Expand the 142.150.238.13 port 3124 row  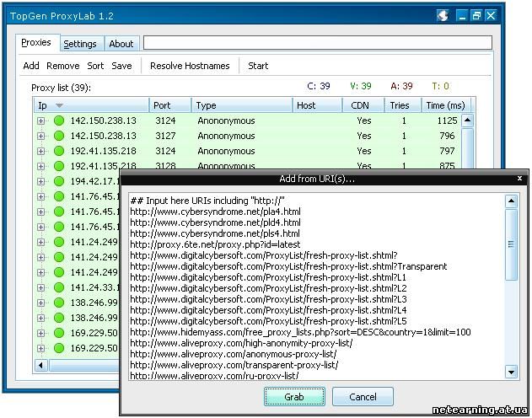[x=41, y=121]
